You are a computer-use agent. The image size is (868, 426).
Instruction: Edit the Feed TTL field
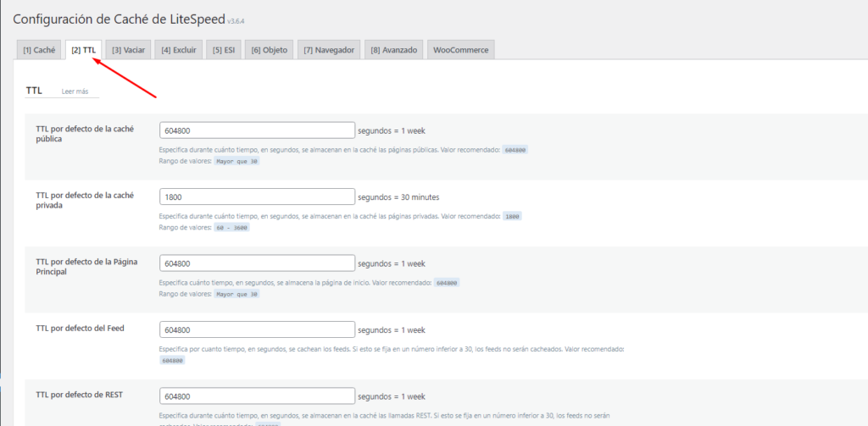(257, 329)
